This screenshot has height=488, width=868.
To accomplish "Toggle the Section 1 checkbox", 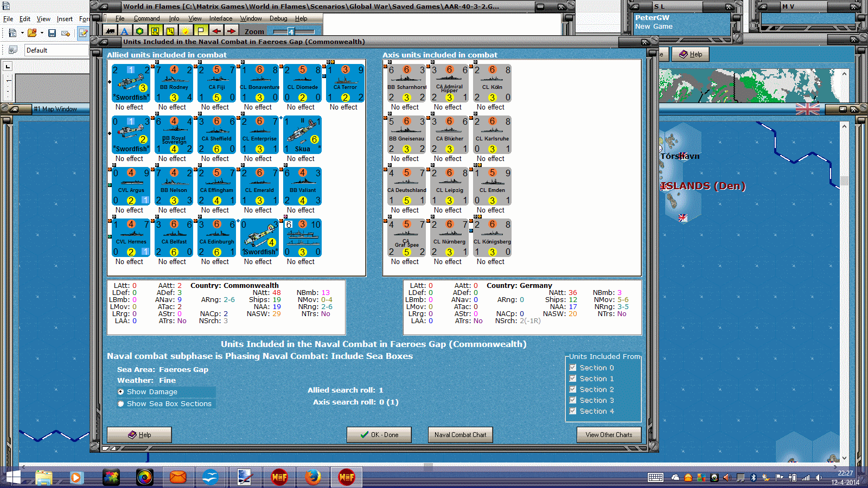I will point(573,378).
